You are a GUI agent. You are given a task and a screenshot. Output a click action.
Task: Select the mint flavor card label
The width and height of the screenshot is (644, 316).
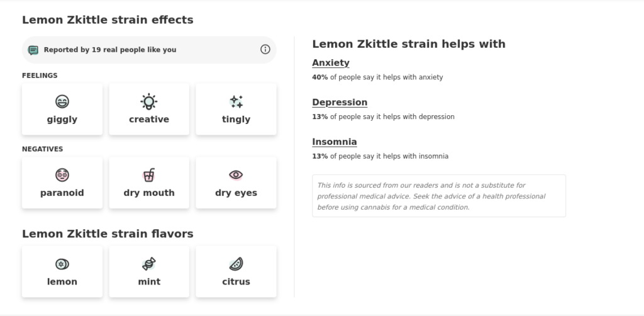click(x=149, y=281)
